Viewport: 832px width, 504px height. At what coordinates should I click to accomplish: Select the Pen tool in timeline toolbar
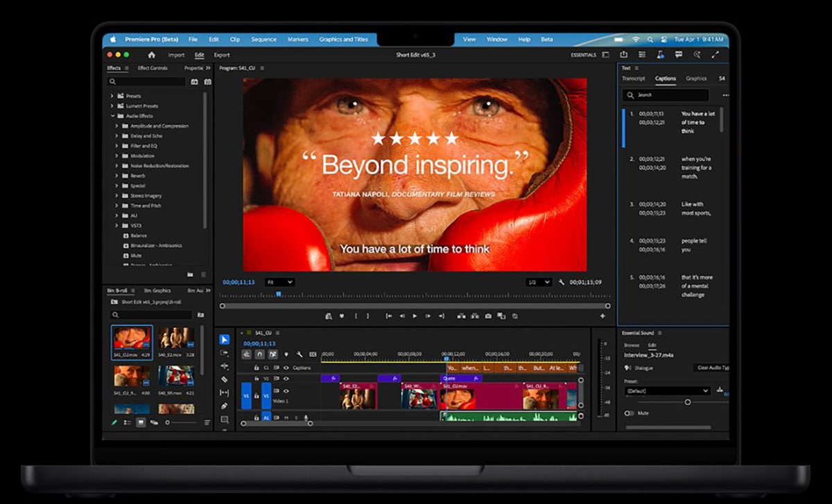click(x=224, y=406)
